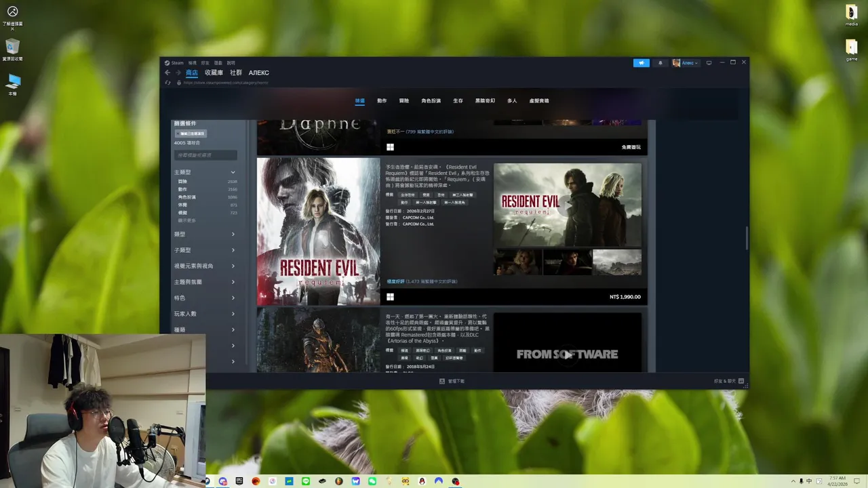Go forward with the Steam forward arrow
This screenshot has height=488, width=868.
pos(178,73)
